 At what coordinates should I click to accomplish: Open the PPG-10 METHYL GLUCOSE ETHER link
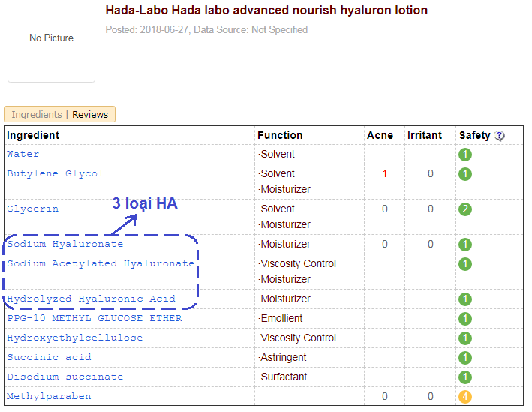95,318
